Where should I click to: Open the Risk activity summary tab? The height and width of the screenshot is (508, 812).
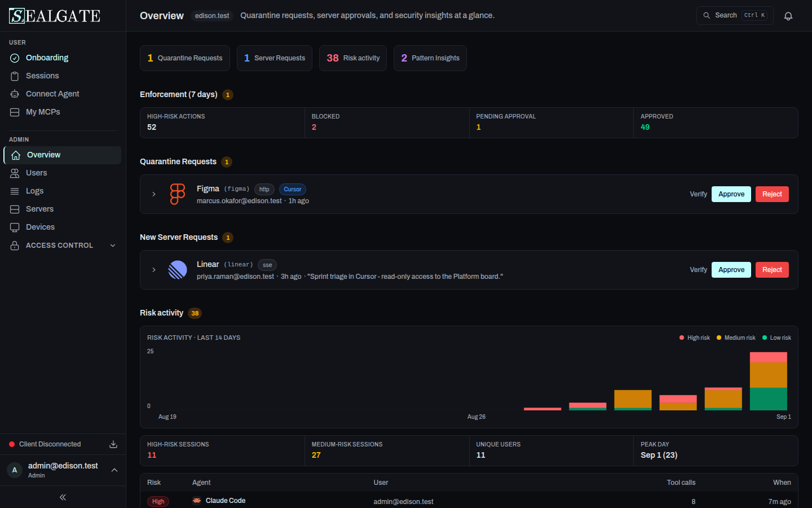[353, 58]
